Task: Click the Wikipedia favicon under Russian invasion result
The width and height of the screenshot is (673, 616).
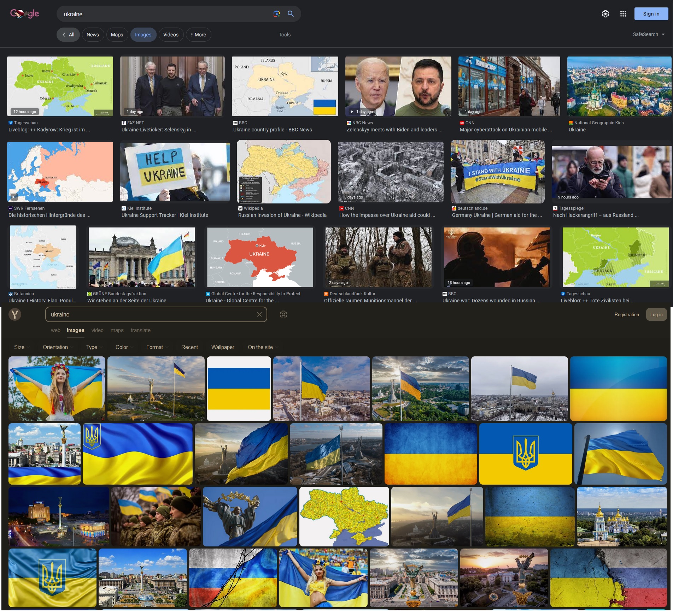Action: click(x=240, y=208)
